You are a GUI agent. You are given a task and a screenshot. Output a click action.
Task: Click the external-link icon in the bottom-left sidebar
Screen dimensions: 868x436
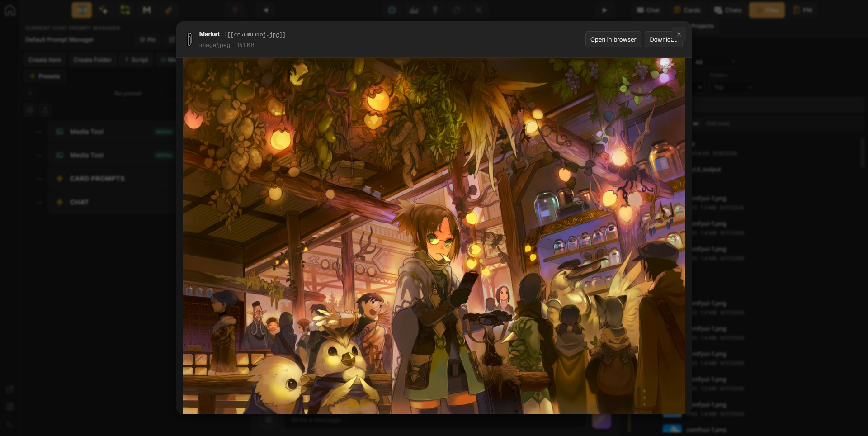pos(9,389)
